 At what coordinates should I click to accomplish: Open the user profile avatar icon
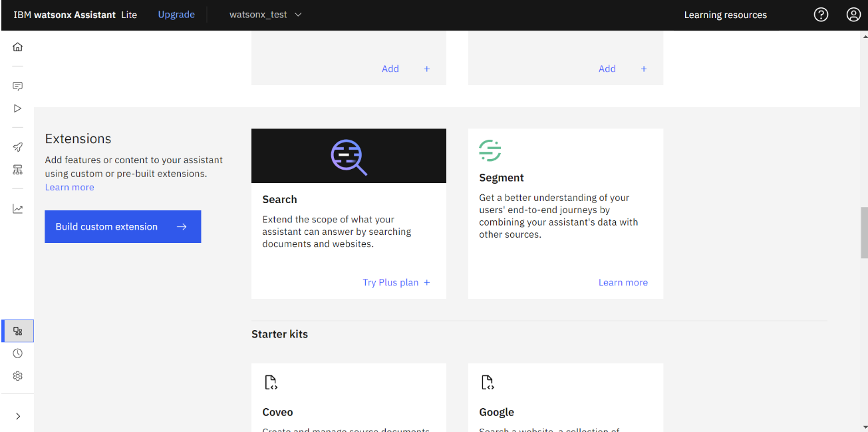(853, 15)
